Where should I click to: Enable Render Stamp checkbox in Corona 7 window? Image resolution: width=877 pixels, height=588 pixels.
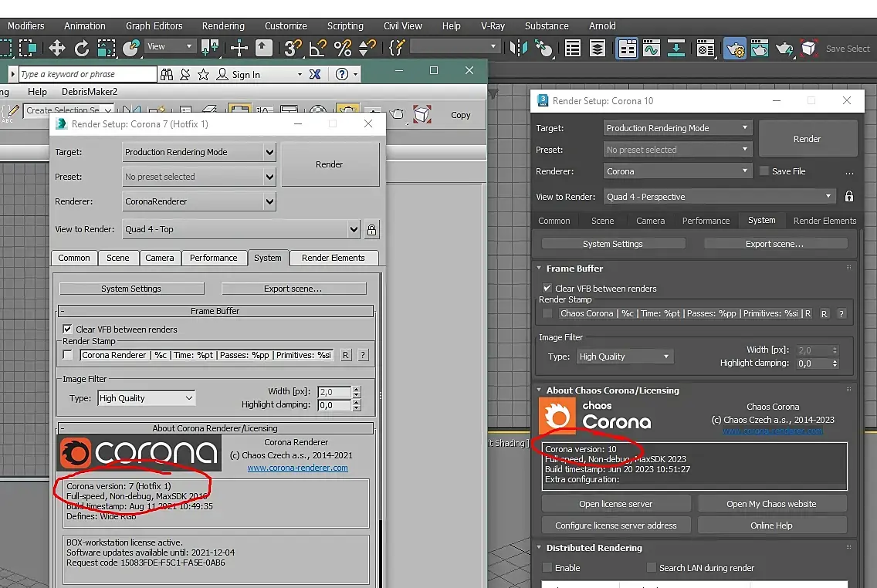point(68,355)
